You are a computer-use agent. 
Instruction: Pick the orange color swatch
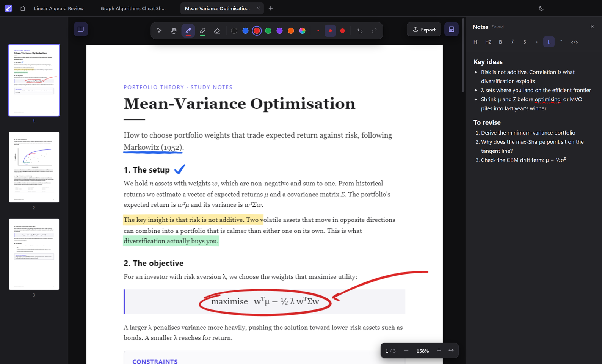pyautogui.click(x=291, y=31)
